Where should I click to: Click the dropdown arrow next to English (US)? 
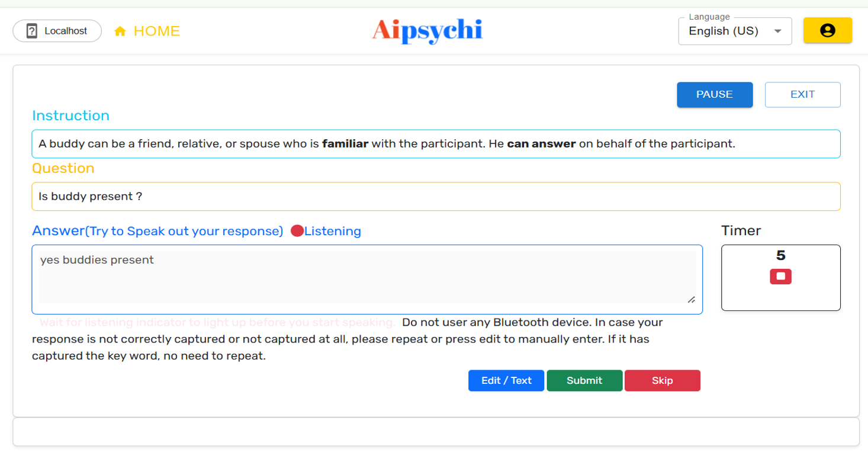pyautogui.click(x=777, y=31)
